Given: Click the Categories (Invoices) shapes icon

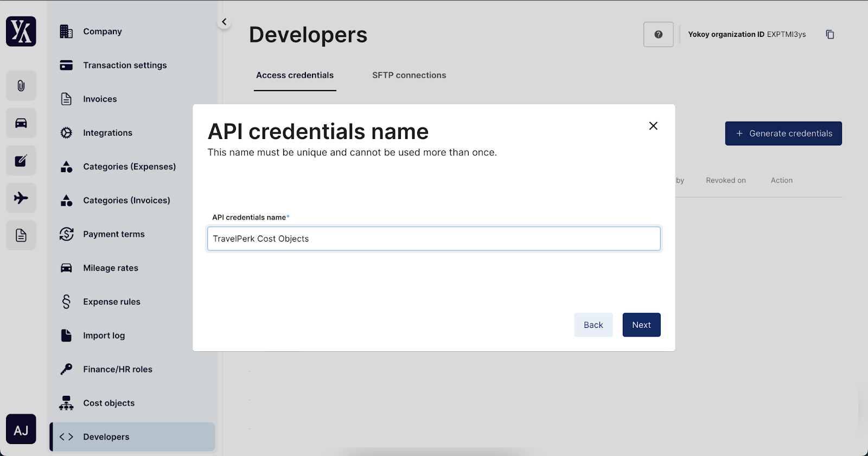Looking at the screenshot, I should click(66, 200).
